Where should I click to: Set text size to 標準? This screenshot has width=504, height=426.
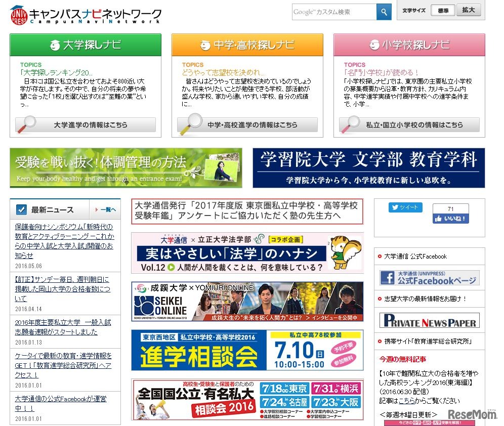coord(443,10)
